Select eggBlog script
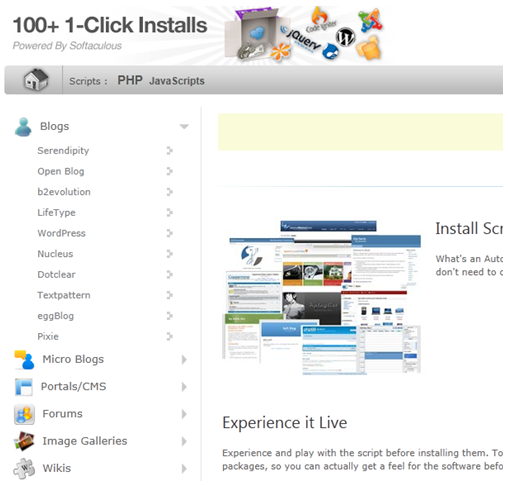This screenshot has width=508, height=487. 56,316
